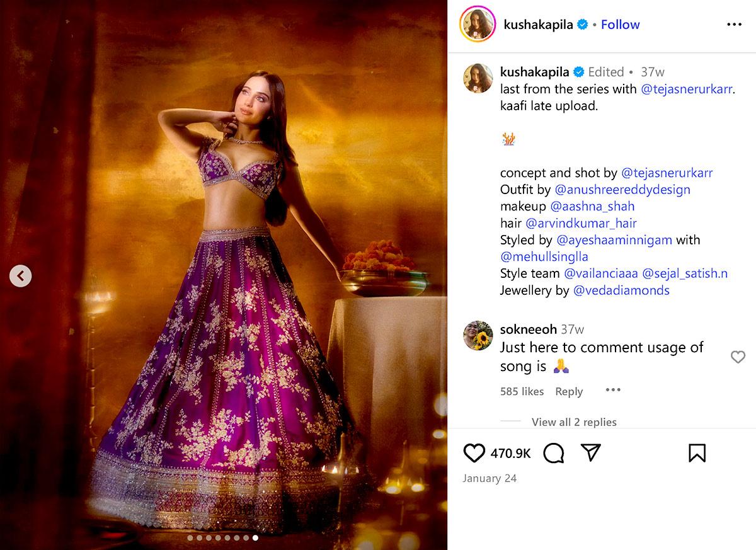Like the sokneeoh comment heart

738,357
